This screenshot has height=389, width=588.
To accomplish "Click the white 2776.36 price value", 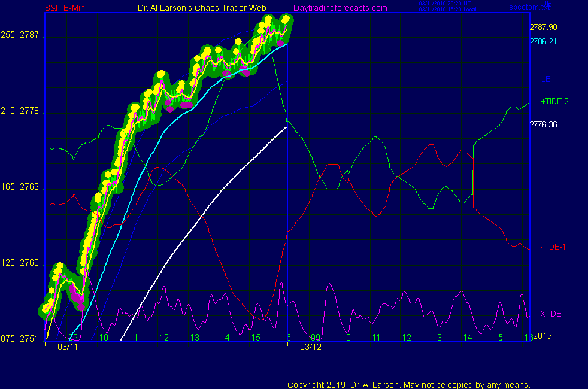I will coord(543,124).
